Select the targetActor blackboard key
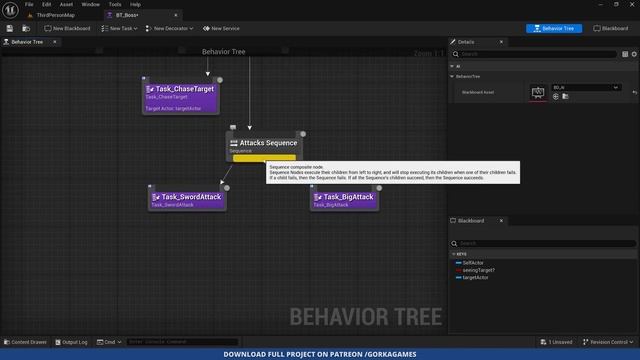The width and height of the screenshot is (640, 360). (x=476, y=278)
